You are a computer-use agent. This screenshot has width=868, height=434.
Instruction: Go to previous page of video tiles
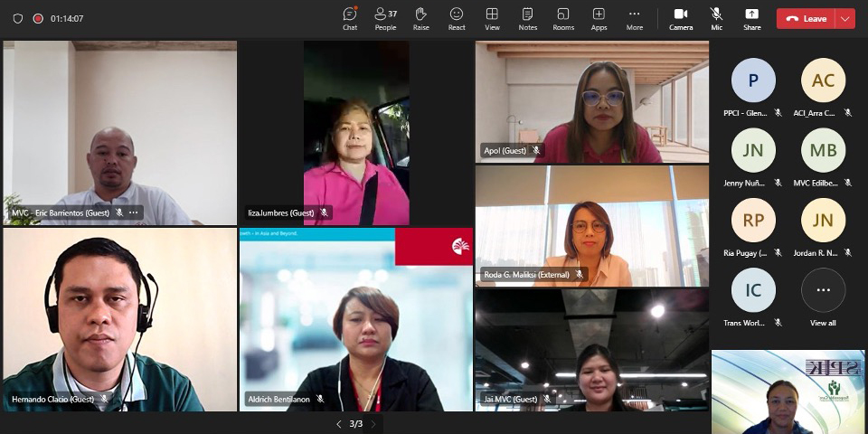click(x=339, y=424)
